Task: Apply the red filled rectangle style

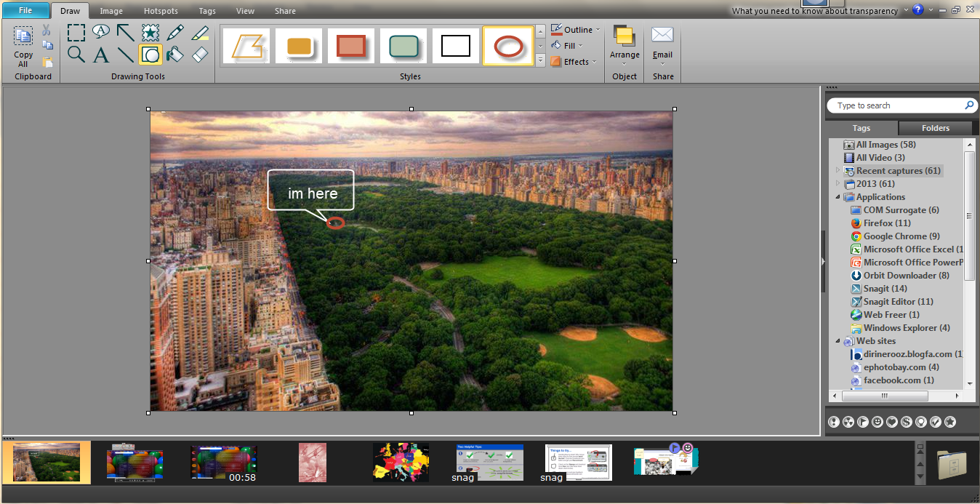Action: (351, 47)
